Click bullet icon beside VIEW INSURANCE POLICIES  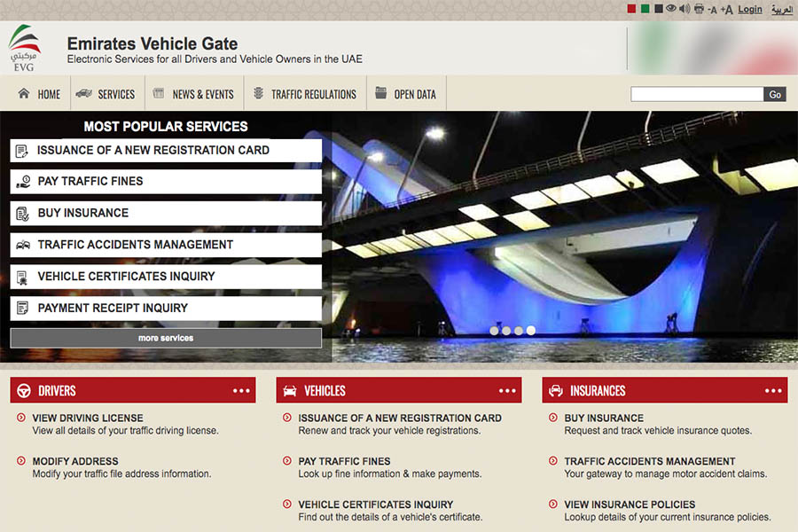pyautogui.click(x=552, y=504)
